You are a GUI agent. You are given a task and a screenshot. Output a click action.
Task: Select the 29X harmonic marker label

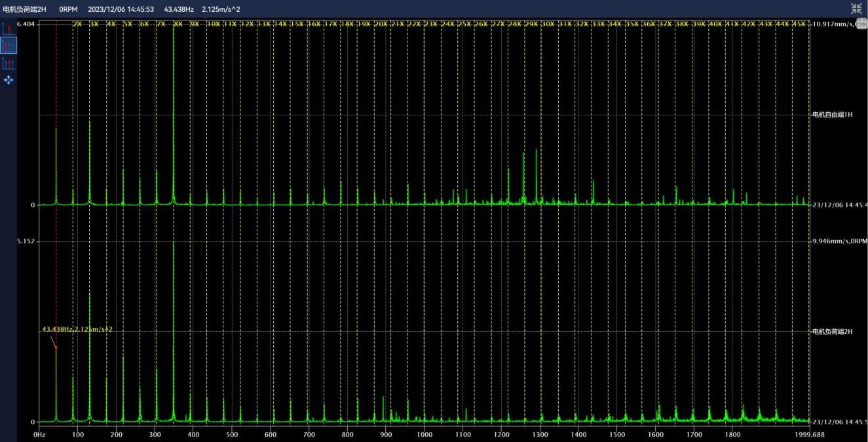click(x=531, y=24)
